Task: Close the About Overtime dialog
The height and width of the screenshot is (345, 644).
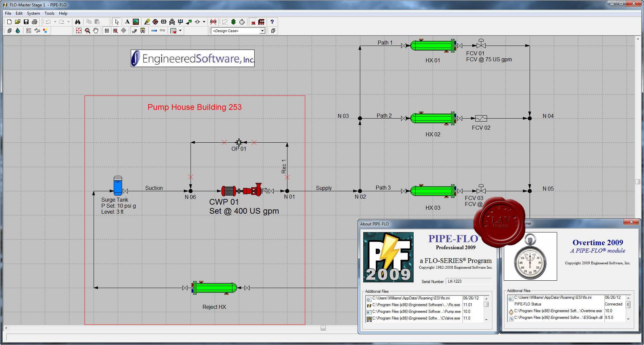Action: [x=631, y=222]
